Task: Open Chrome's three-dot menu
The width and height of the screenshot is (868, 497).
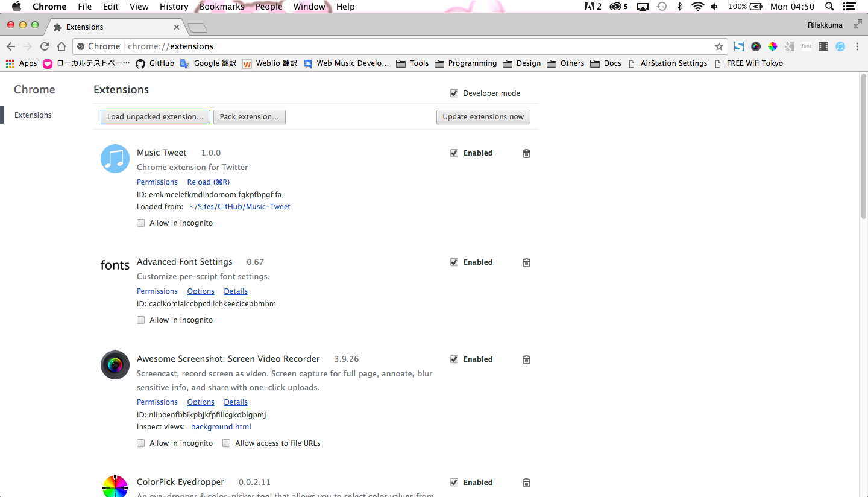Action: click(x=857, y=46)
